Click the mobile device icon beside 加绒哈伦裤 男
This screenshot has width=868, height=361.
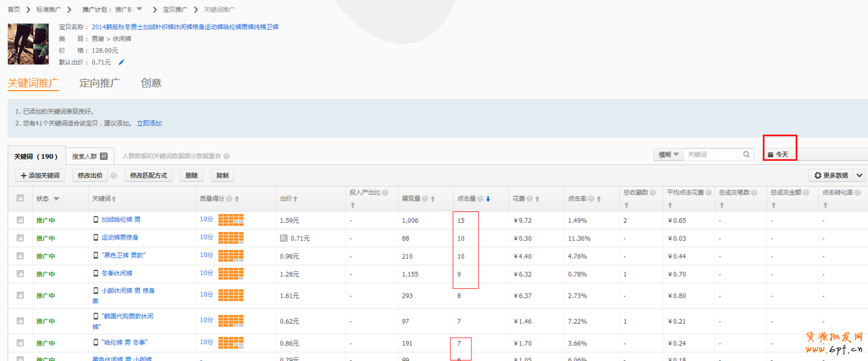pyautogui.click(x=96, y=220)
